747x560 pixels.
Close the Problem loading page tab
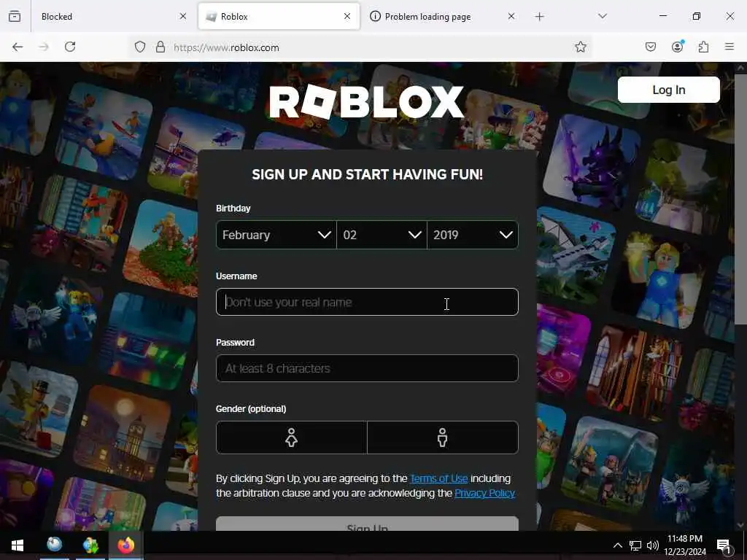pos(511,16)
